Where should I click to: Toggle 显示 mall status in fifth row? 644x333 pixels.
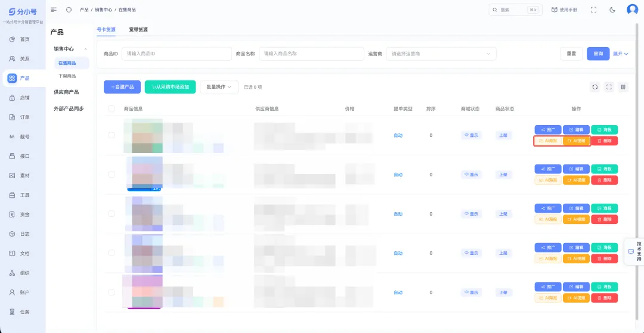(471, 293)
